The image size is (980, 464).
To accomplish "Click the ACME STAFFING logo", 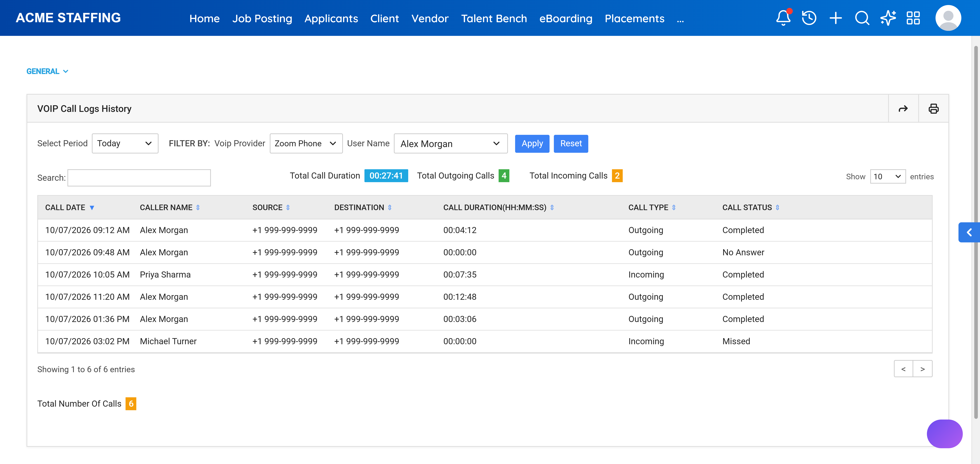I will coord(68,18).
